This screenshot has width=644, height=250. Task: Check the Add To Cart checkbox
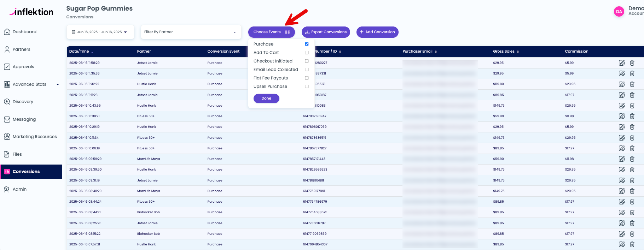[x=307, y=53]
